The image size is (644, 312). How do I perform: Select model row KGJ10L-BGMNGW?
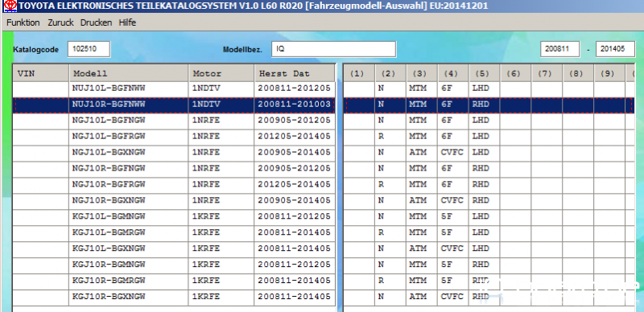pos(174,217)
